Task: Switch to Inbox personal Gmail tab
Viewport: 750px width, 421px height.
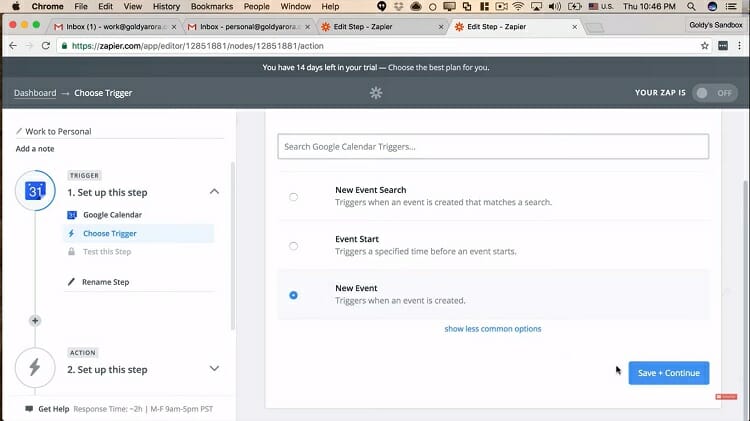Action: tap(248, 27)
